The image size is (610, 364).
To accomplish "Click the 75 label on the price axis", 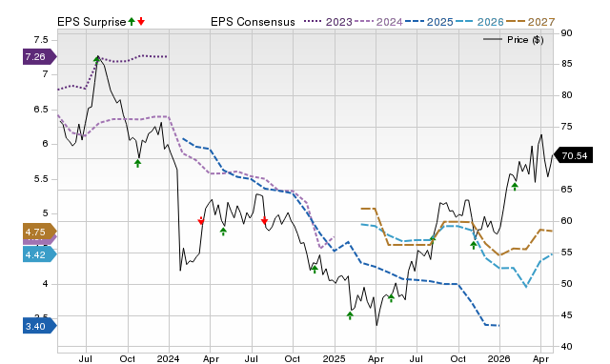I will [566, 127].
